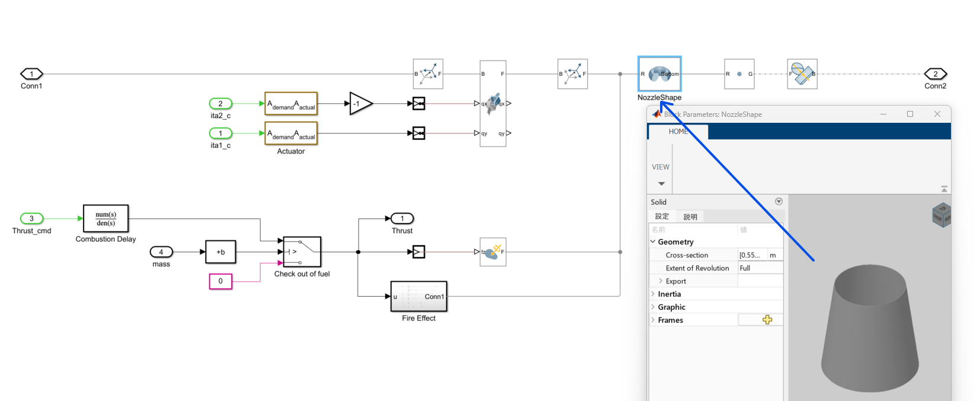Click the Solid panel options circle button
The image size is (980, 401).
pyautogui.click(x=779, y=202)
